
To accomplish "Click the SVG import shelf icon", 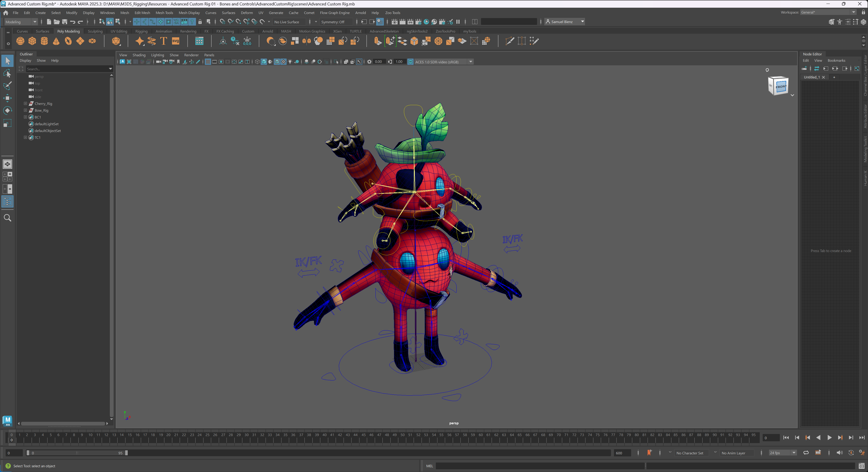I will [x=176, y=41].
